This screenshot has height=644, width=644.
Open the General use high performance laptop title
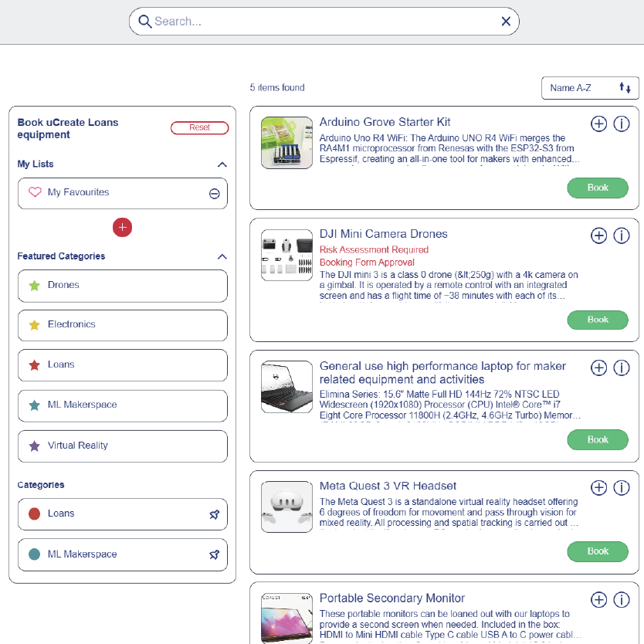click(x=442, y=372)
